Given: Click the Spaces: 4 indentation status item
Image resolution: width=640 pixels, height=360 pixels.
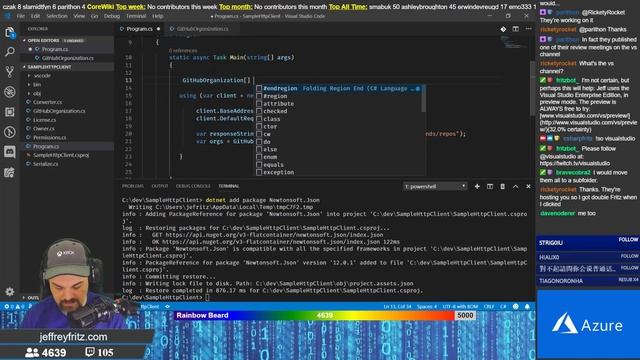Looking at the screenshot, I should tap(427, 307).
